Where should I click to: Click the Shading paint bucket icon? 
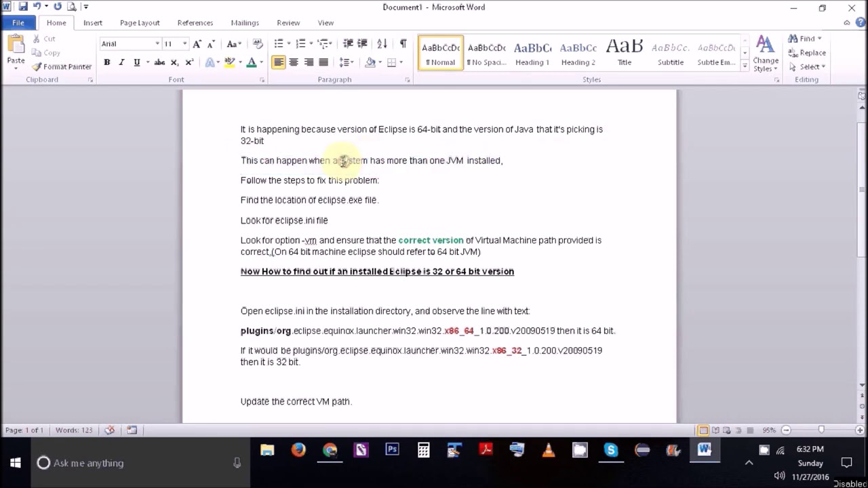click(370, 62)
